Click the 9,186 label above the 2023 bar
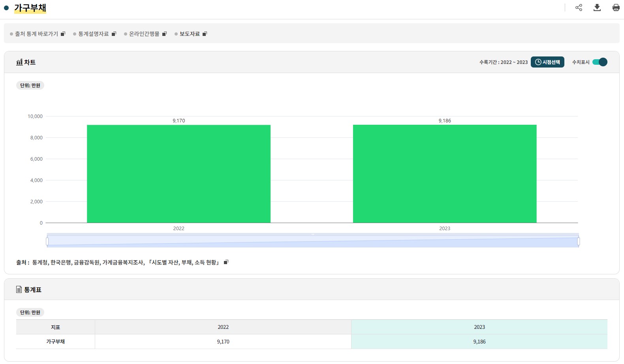This screenshot has width=624, height=364. [445, 121]
